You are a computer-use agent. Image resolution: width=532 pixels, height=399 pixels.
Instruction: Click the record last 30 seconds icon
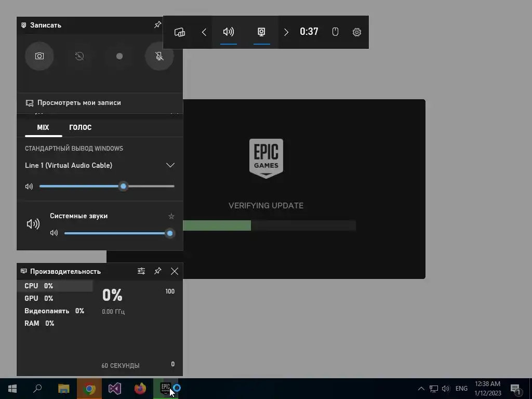79,56
